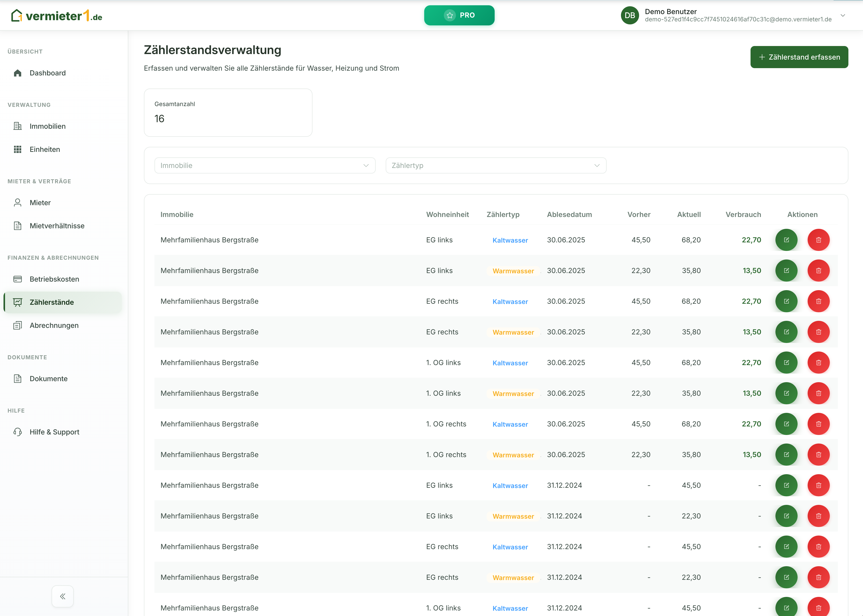The width and height of the screenshot is (863, 616).
Task: Open Hilfe & Support in sidebar
Action: click(x=54, y=432)
